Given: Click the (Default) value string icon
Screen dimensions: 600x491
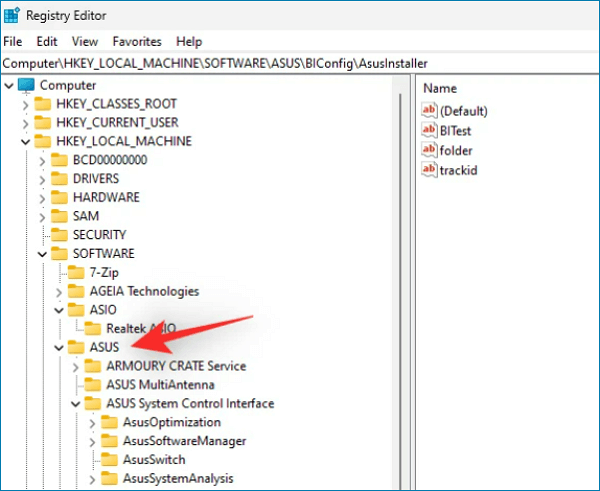Looking at the screenshot, I should (x=429, y=111).
